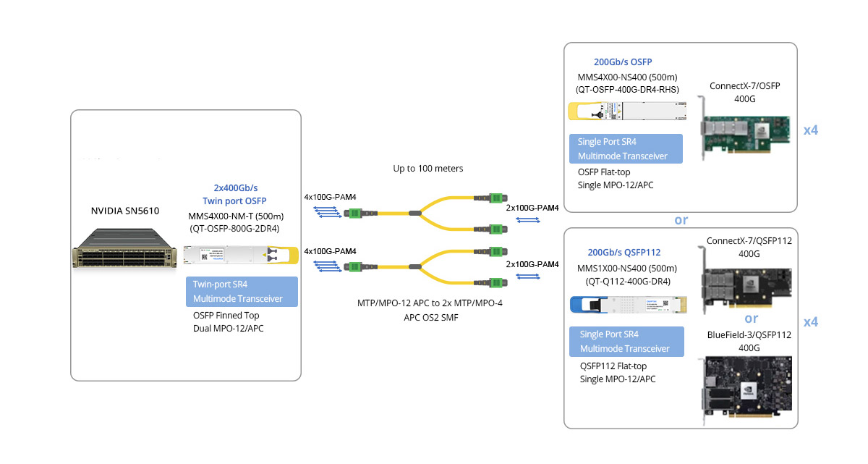Viewport: 868px width, 464px height.
Task: Click the 'Up to 100 meters' caption
Action: tap(428, 168)
